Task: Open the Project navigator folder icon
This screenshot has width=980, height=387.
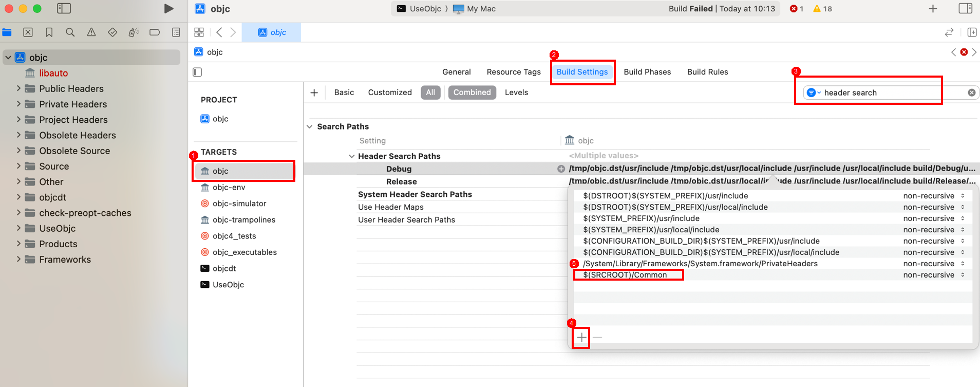Action: coord(7,32)
